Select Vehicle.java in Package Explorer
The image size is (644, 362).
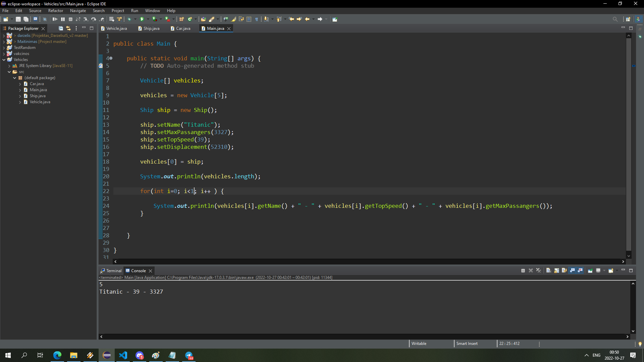[x=40, y=102]
